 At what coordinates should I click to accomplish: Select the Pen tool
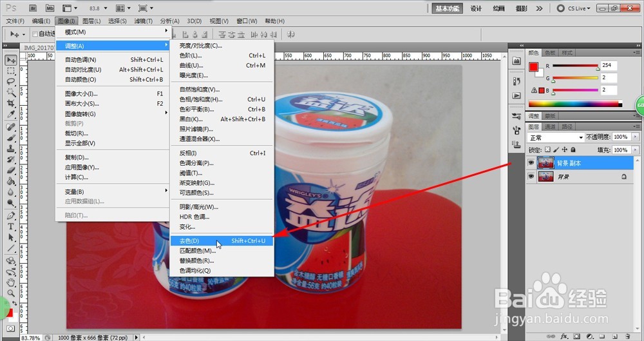point(11,215)
